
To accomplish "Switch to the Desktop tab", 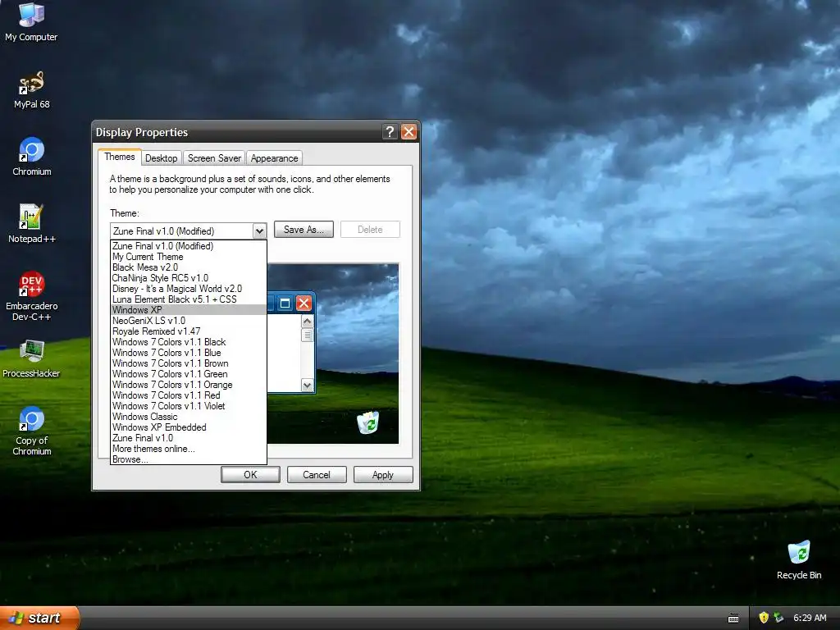I will coord(162,158).
